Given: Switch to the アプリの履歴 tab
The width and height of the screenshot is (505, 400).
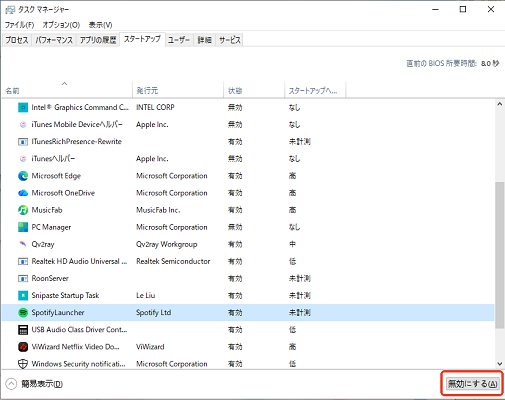Looking at the screenshot, I should 98,40.
